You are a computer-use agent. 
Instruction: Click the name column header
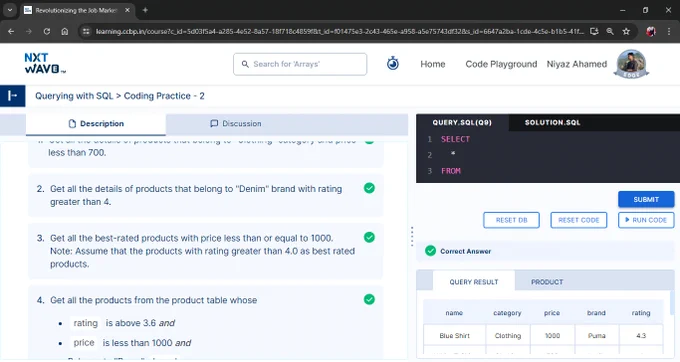[x=454, y=313]
